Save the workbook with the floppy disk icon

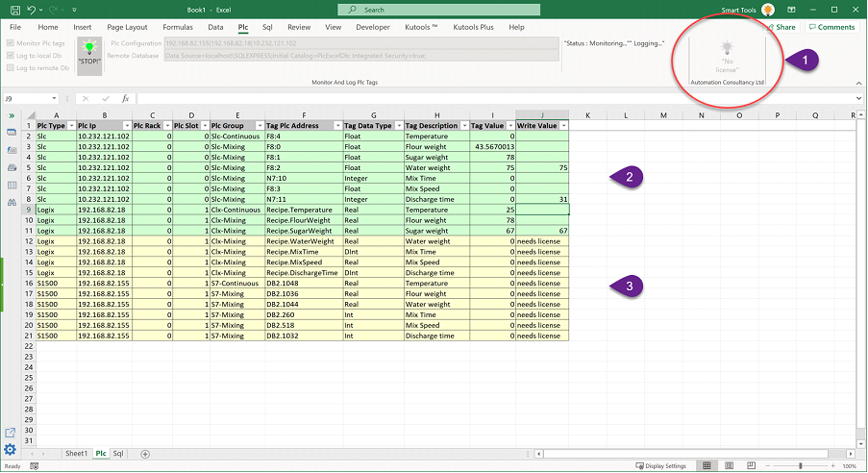point(15,10)
